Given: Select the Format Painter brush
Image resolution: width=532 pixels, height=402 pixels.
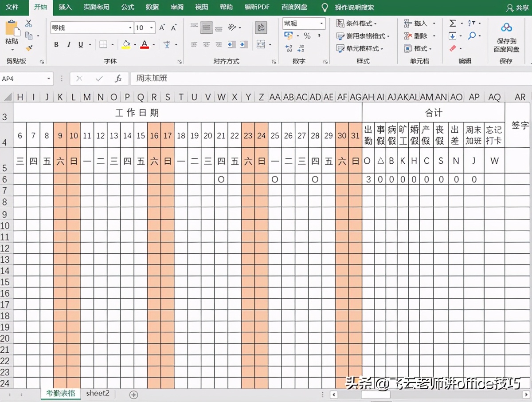Looking at the screenshot, I should [x=29, y=48].
